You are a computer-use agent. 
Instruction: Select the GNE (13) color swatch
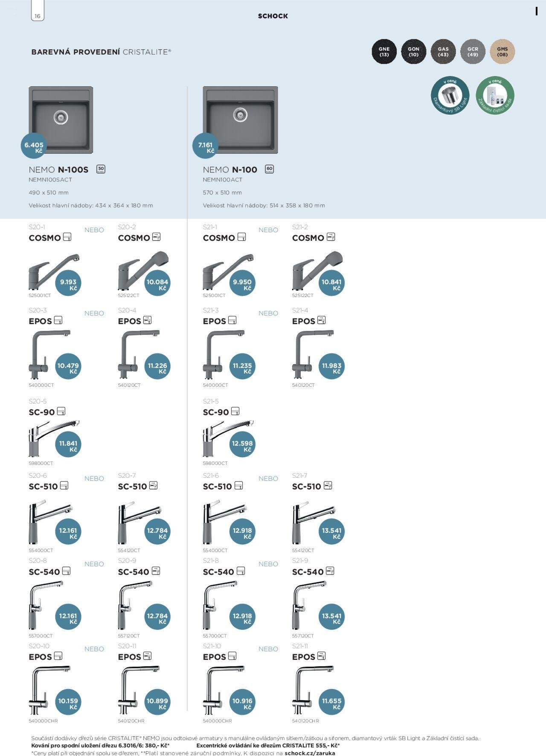384,52
